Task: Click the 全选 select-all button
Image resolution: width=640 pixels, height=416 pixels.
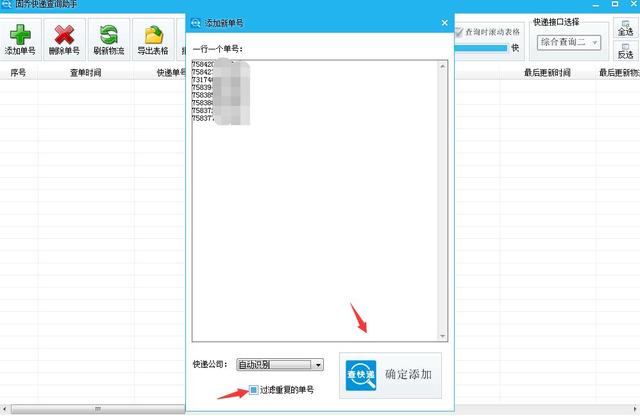Action: (625, 29)
